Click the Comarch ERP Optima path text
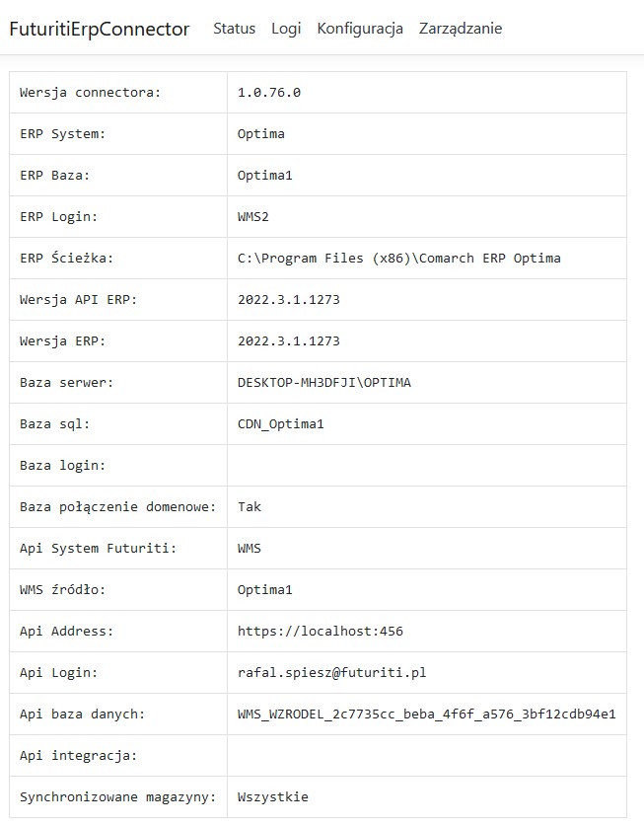 coord(398,259)
